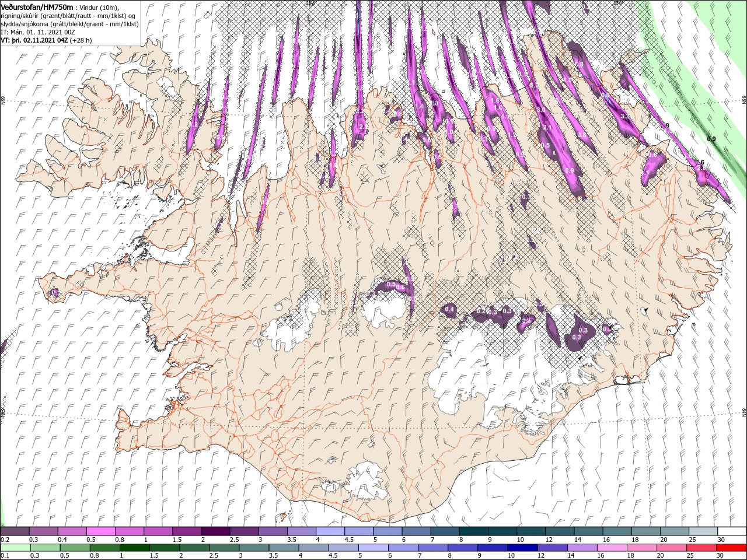The image size is (747, 560).
Task: Pick bottom legend blue swatch 9 to 10
Action: (493, 548)
